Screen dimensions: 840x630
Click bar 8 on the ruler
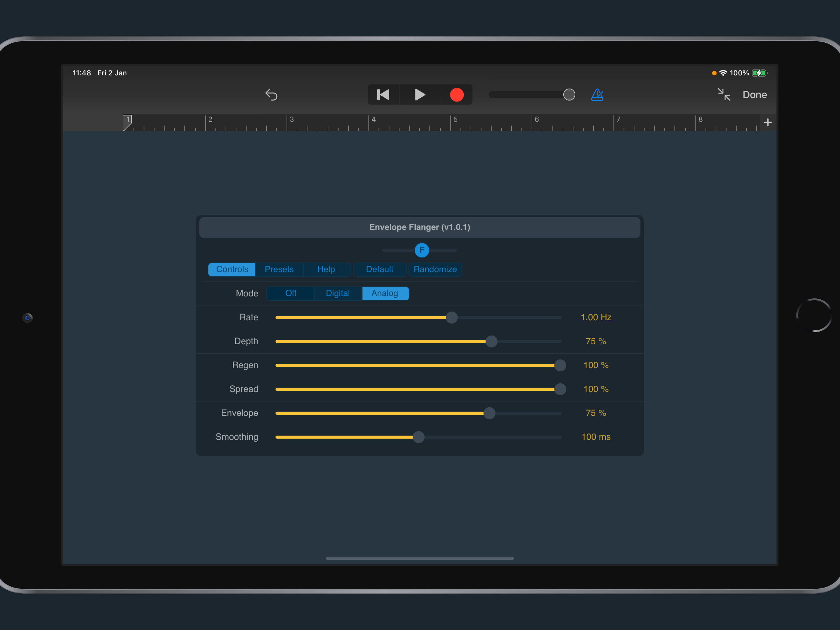coord(700,119)
